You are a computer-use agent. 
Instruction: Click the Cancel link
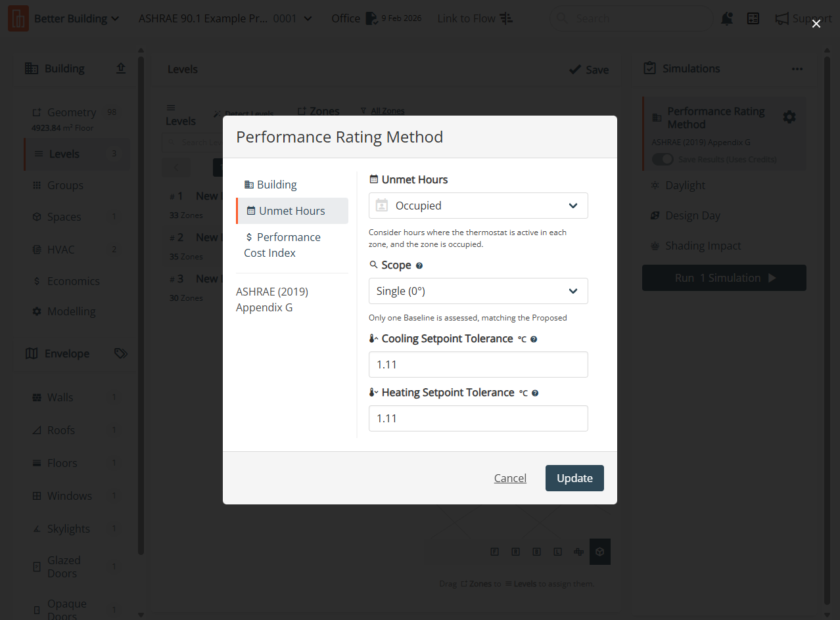[510, 478]
